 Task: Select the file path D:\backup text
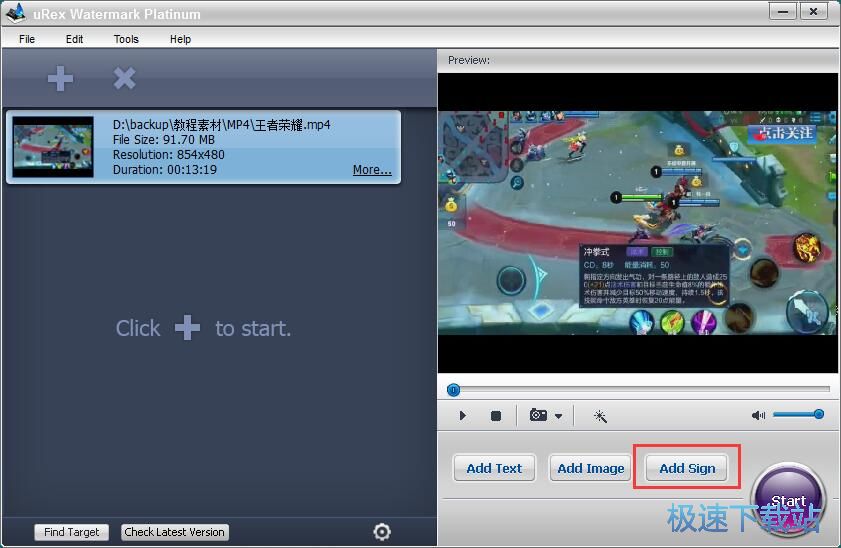pyautogui.click(x=222, y=125)
